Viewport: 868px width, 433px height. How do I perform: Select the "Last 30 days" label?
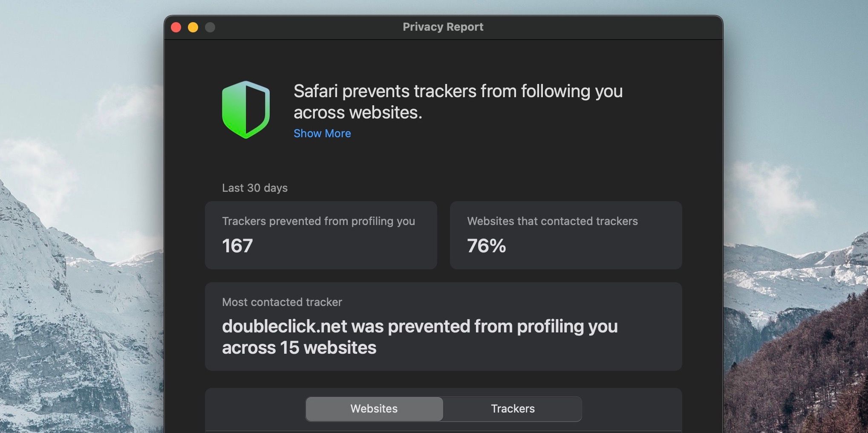[x=255, y=188]
